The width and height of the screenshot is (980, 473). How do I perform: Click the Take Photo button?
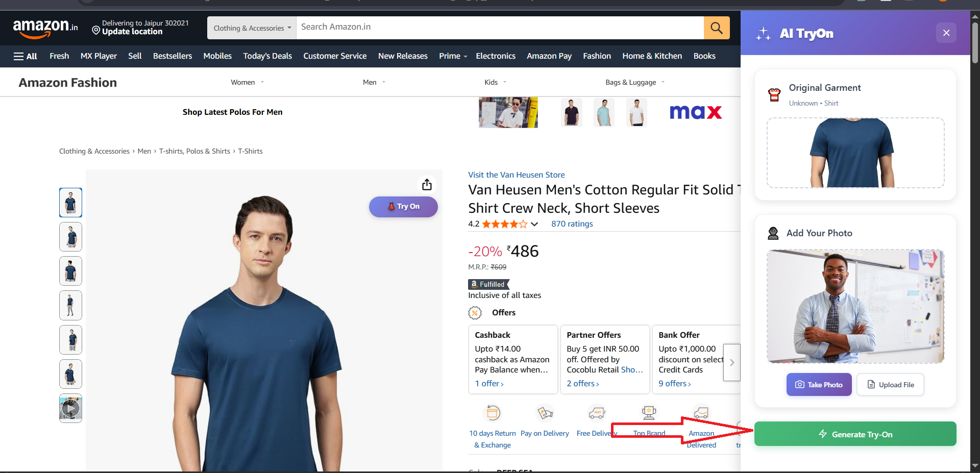pos(819,385)
